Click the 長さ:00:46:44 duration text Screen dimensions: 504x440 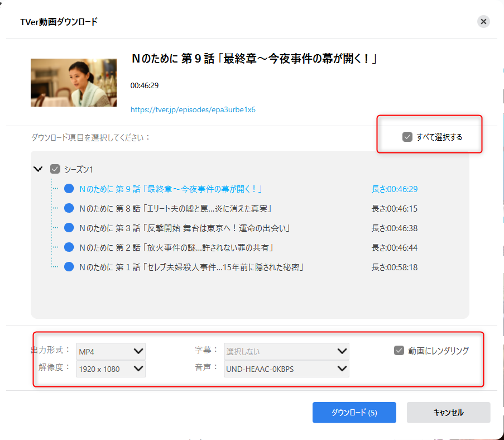click(x=395, y=248)
